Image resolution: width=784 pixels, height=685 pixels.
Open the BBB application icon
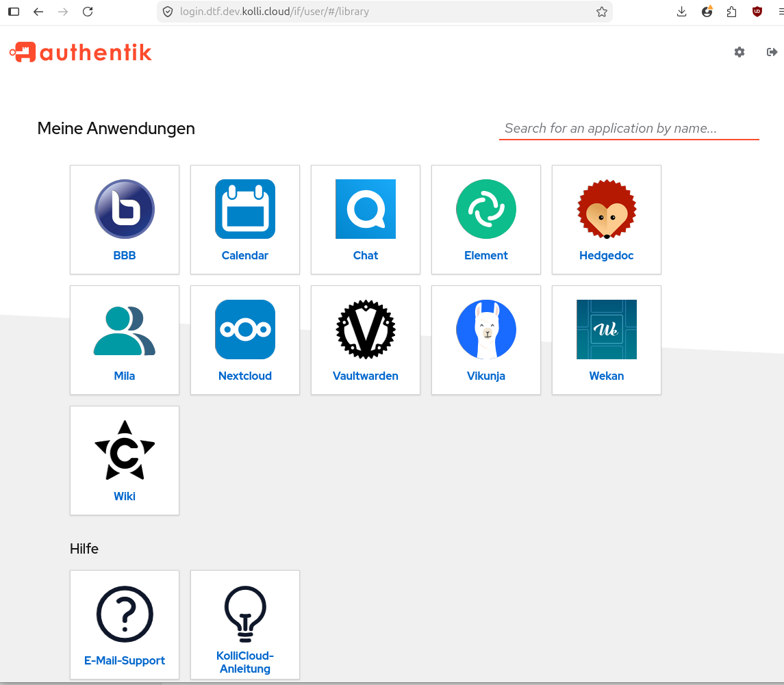coord(125,209)
